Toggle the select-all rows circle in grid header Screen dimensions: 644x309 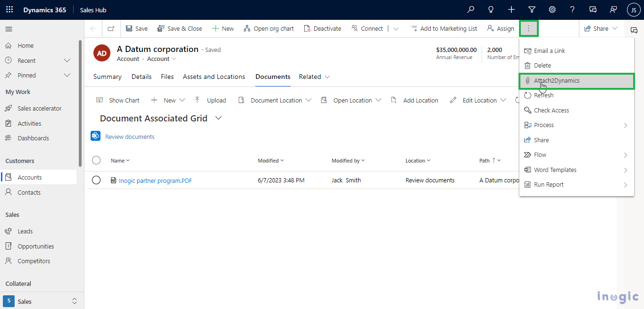[x=96, y=160]
